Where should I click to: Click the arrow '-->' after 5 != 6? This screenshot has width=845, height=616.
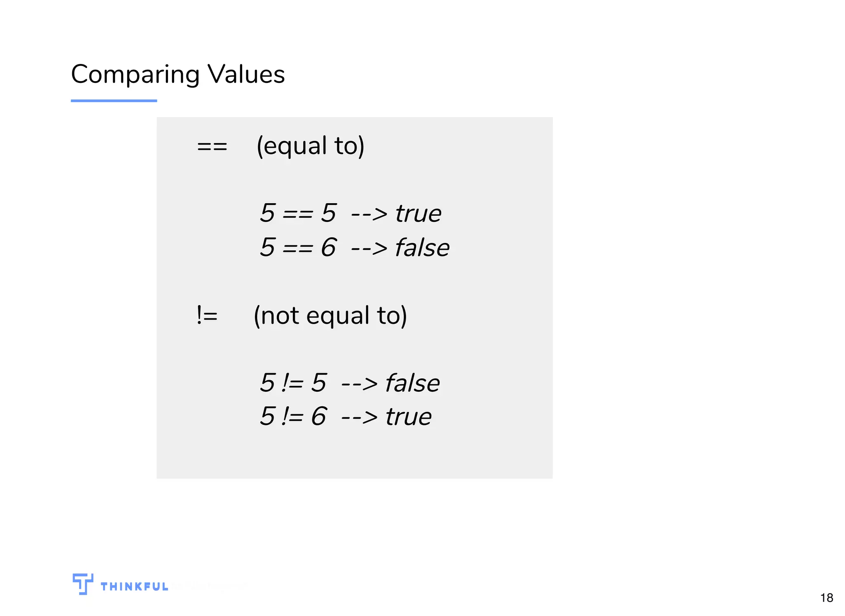click(x=359, y=417)
